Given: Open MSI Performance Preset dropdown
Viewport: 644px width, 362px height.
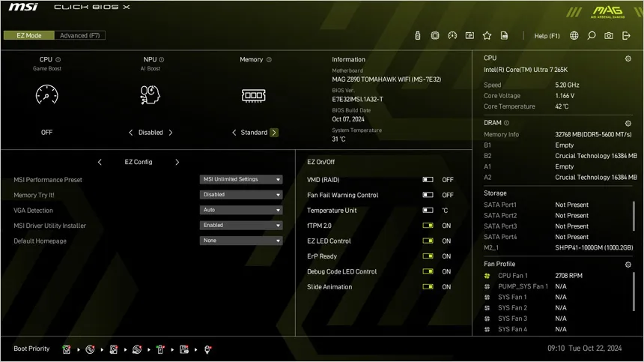Looking at the screenshot, I should pos(241,180).
